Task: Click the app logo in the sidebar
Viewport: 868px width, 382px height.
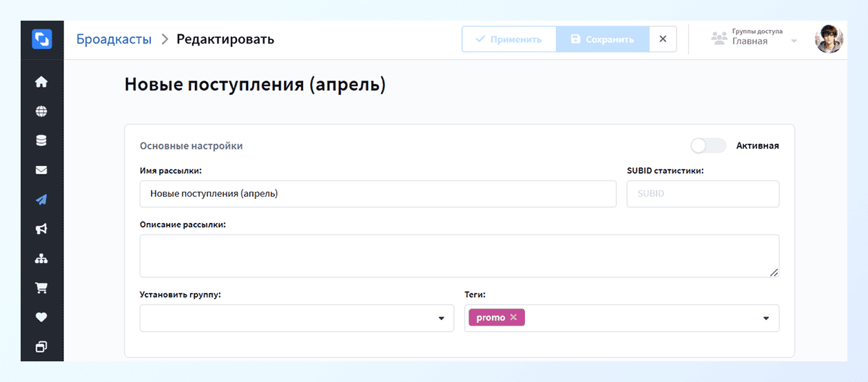Action: [x=42, y=39]
